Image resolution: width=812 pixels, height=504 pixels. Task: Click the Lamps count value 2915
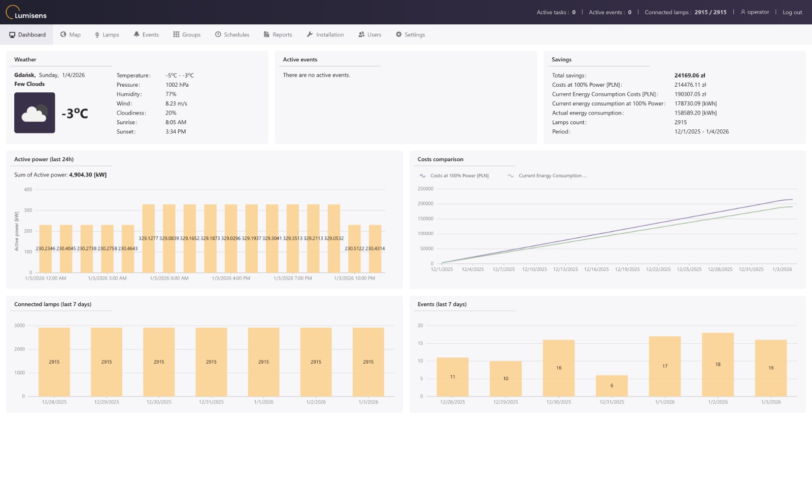point(681,122)
